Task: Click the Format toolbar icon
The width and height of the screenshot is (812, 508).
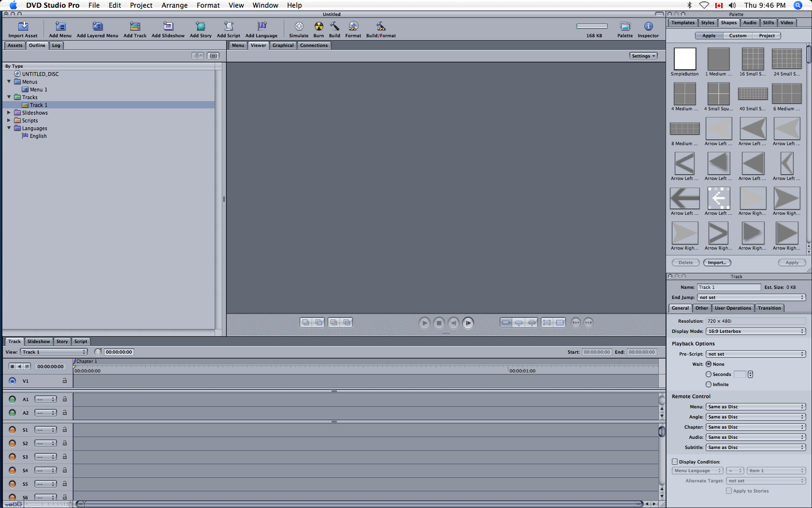Action: click(353, 26)
